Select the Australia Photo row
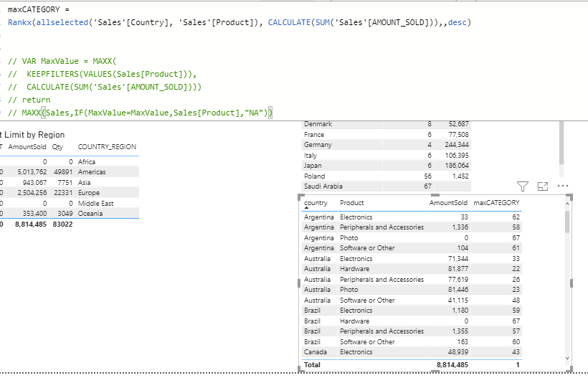Screen dimensions: 588x388 point(412,290)
